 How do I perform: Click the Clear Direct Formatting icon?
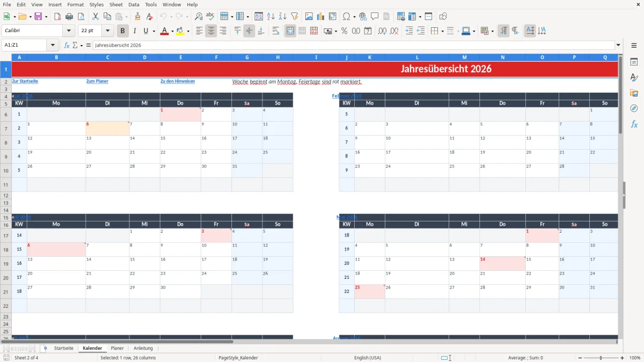(150, 17)
